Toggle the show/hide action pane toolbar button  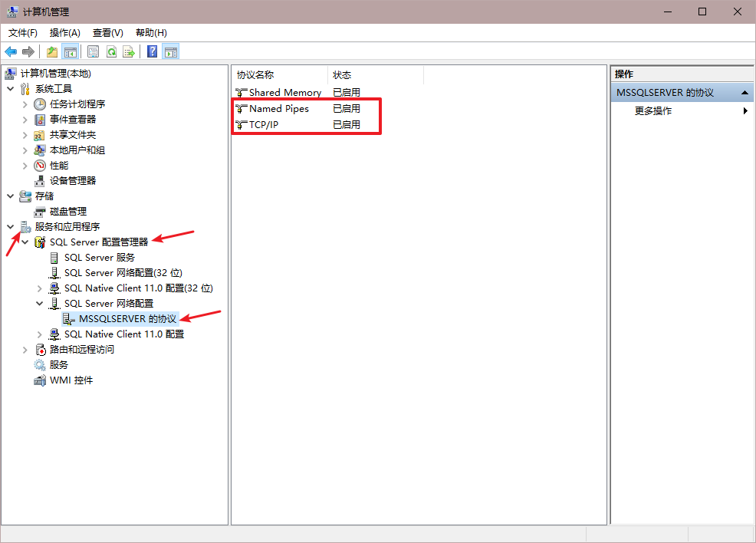tap(171, 51)
